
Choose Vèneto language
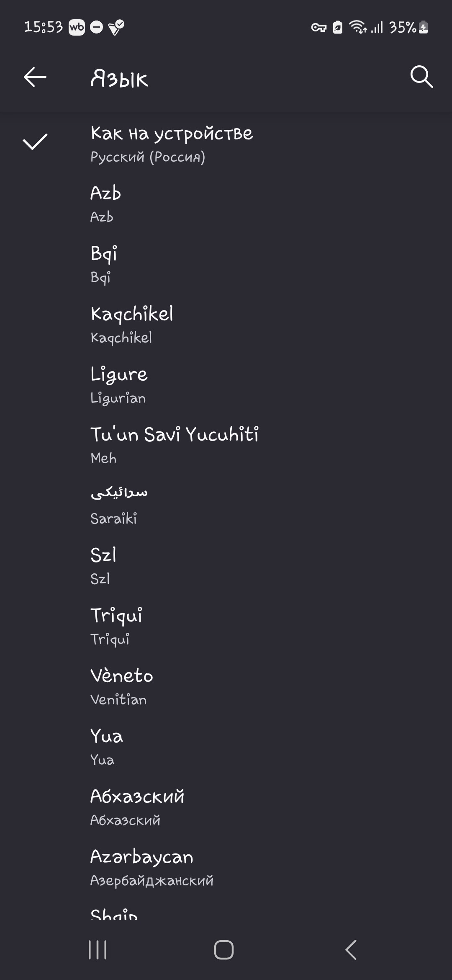click(x=122, y=686)
